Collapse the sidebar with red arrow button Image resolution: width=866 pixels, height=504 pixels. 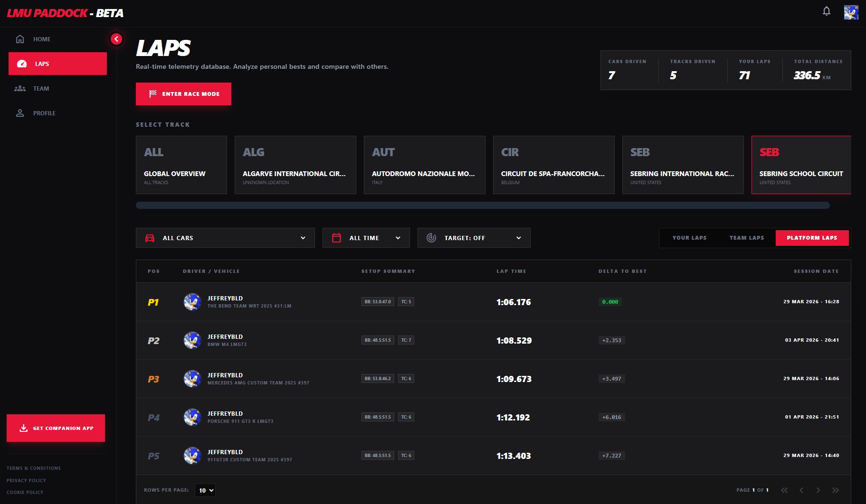[116, 39]
